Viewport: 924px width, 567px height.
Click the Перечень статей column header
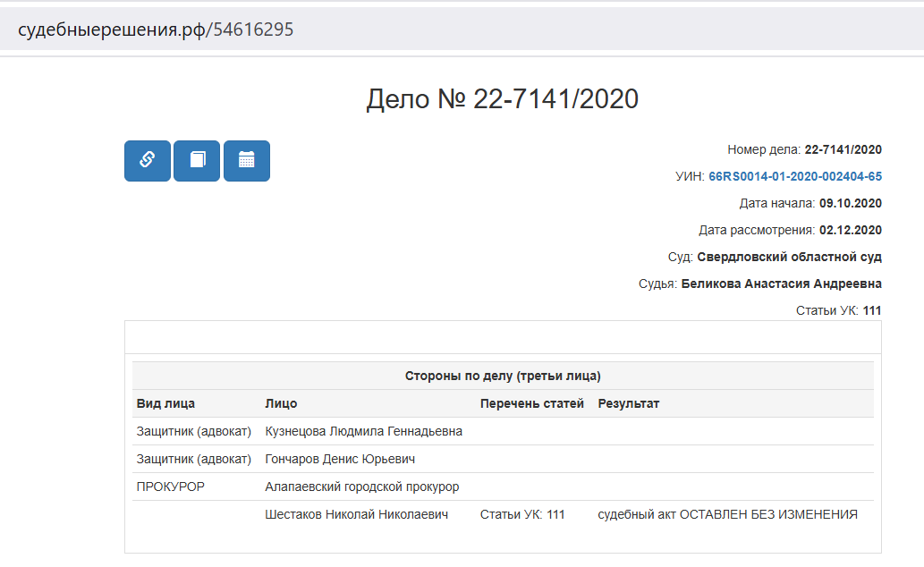point(531,404)
